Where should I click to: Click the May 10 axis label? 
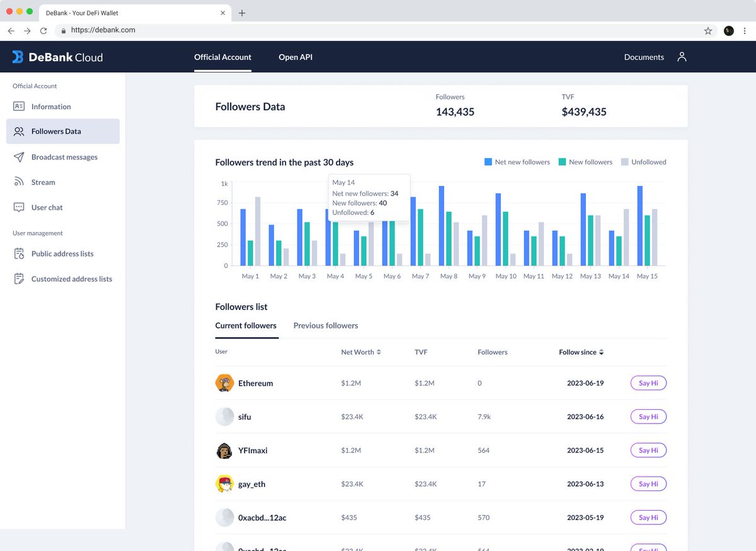point(506,276)
